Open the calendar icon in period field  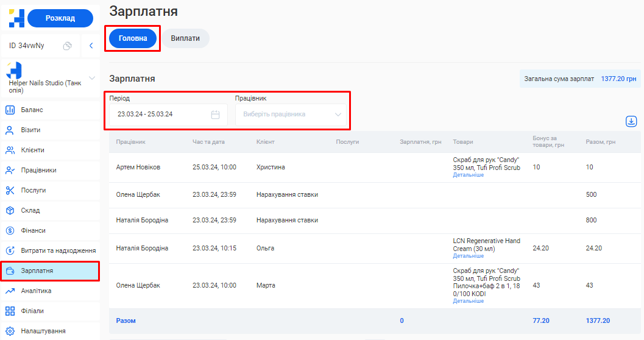(x=215, y=115)
